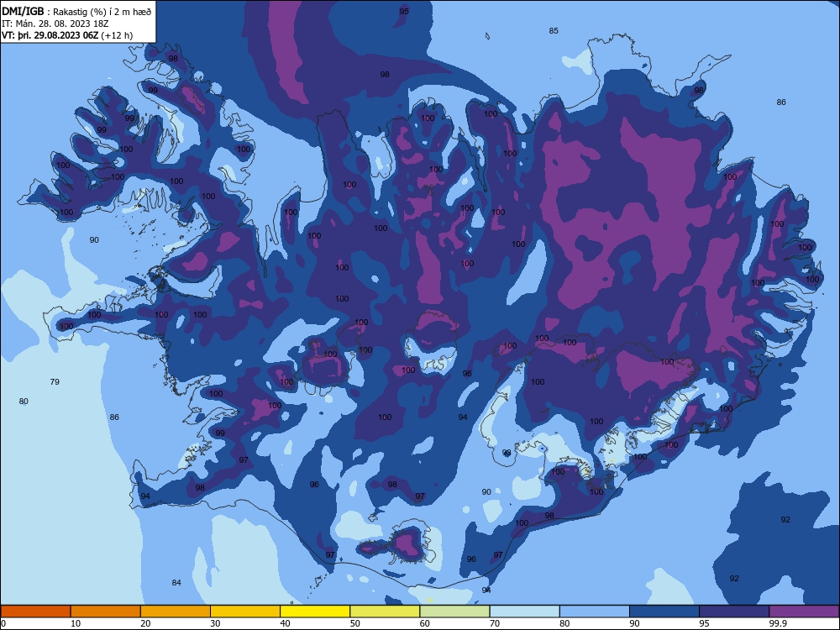Viewport: 840px width, 630px height.
Task: Click the map value 95 at the top edge
Action: [404, 11]
